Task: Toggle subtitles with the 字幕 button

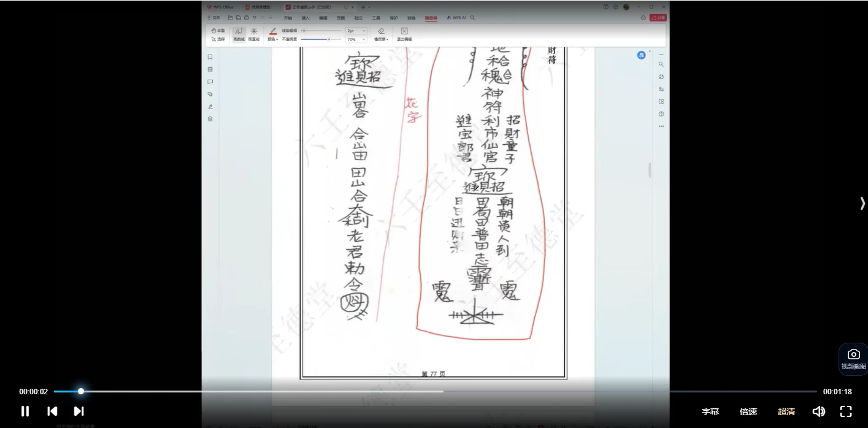Action: click(x=710, y=411)
